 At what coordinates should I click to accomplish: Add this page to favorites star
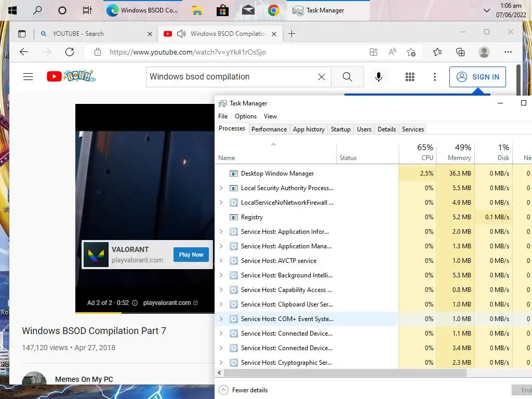411,52
